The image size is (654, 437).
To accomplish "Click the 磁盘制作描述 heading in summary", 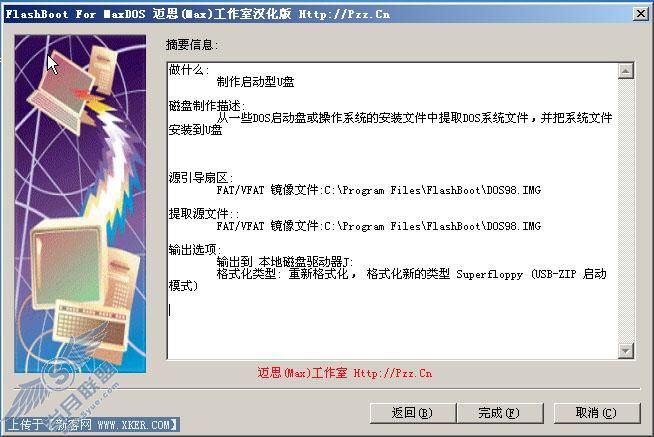I will [x=207, y=106].
